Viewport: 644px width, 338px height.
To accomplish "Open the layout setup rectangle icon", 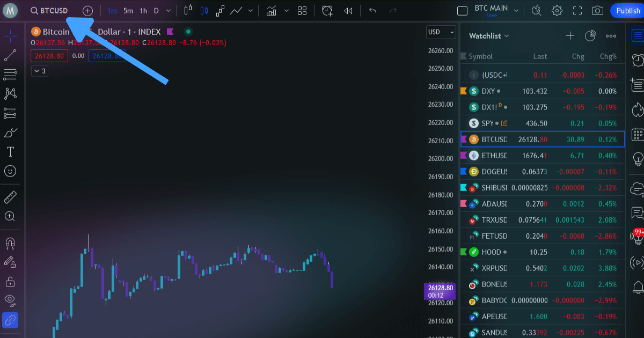I will coord(463,11).
